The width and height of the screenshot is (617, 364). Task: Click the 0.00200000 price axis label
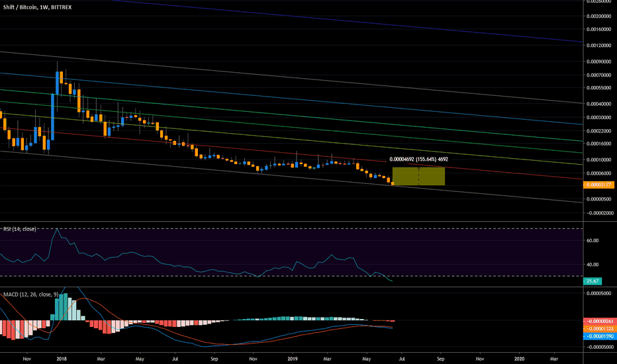click(599, 16)
